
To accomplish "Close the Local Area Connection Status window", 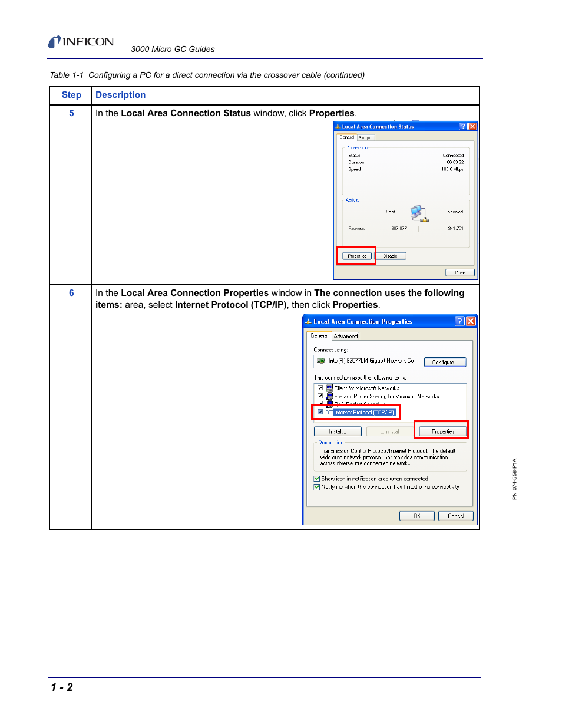I will [472, 126].
